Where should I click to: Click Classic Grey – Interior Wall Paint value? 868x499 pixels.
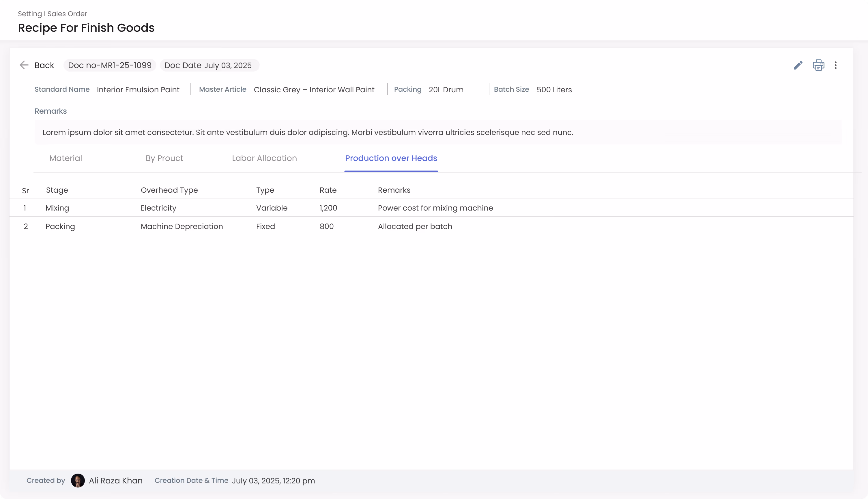314,89
